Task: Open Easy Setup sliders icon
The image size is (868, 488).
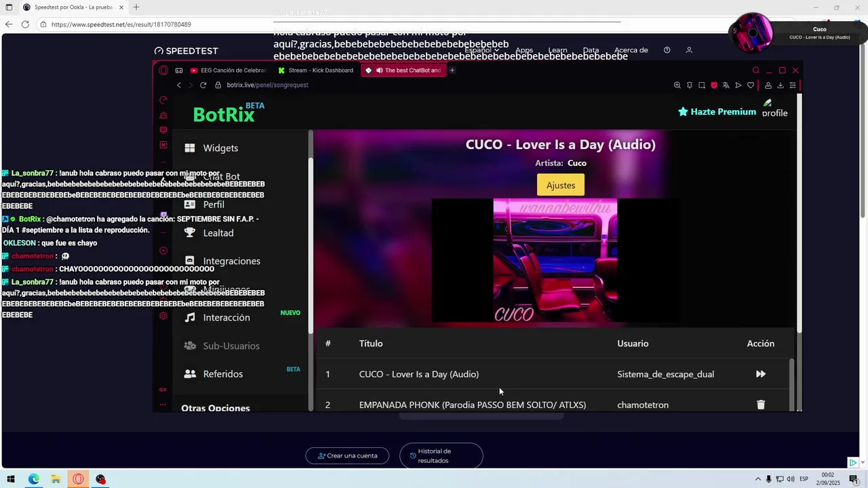Action: [x=793, y=85]
